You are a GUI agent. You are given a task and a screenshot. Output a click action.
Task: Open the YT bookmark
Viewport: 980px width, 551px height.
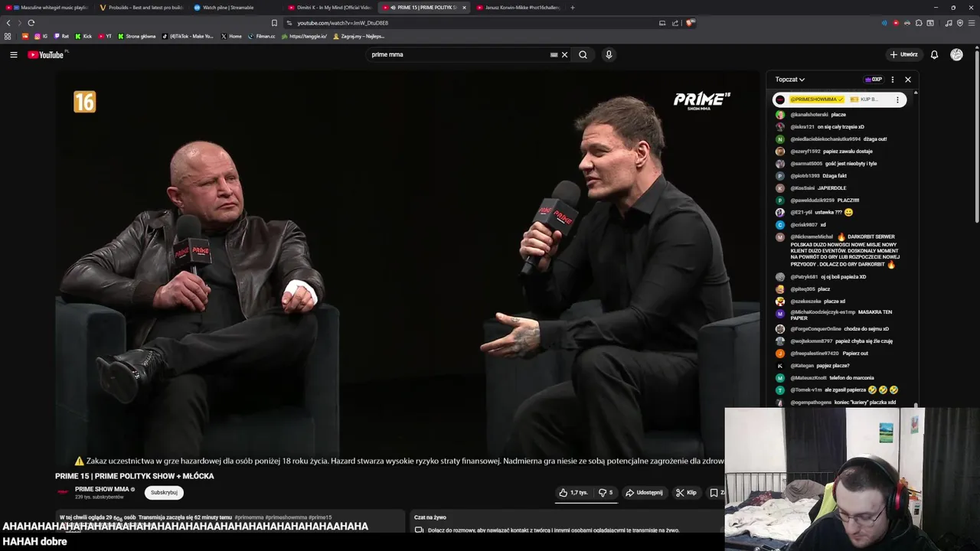[x=105, y=36]
